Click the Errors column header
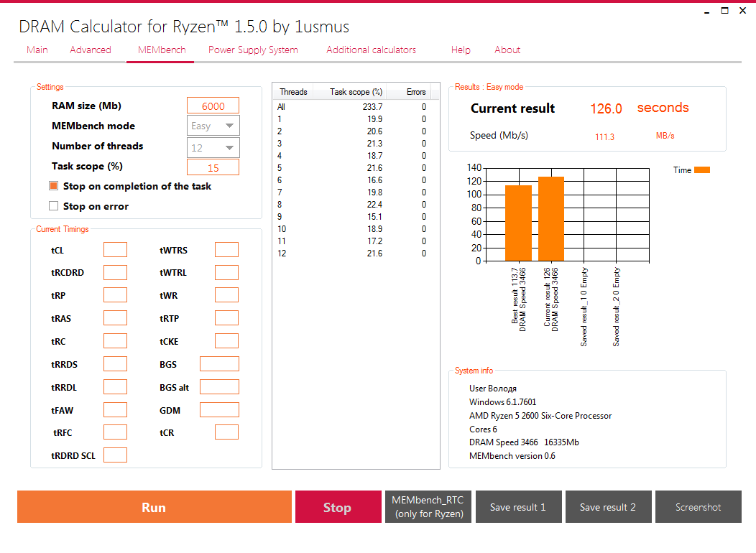Viewport: 756px width, 553px height. [x=409, y=91]
